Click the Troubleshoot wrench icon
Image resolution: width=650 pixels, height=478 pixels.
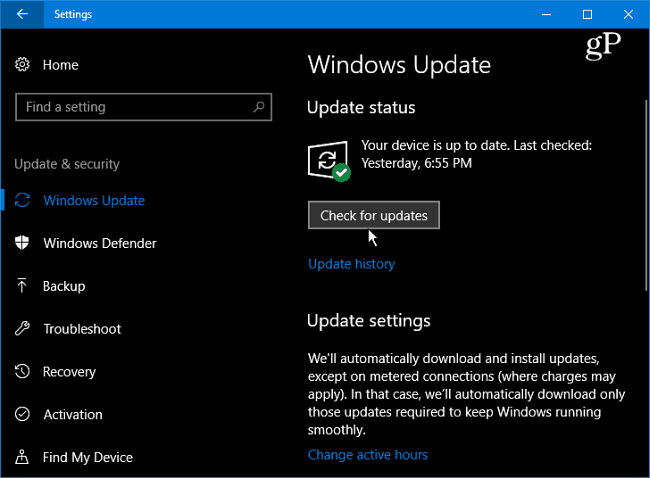tap(22, 328)
